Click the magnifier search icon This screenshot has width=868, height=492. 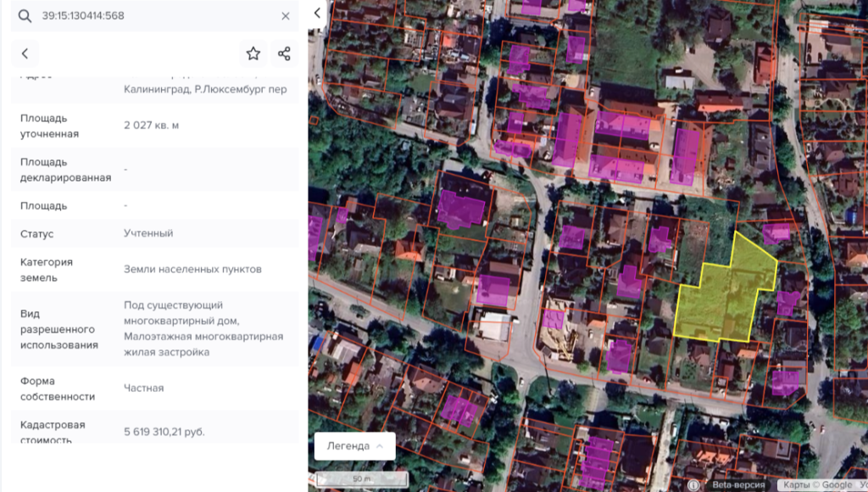pyautogui.click(x=25, y=16)
